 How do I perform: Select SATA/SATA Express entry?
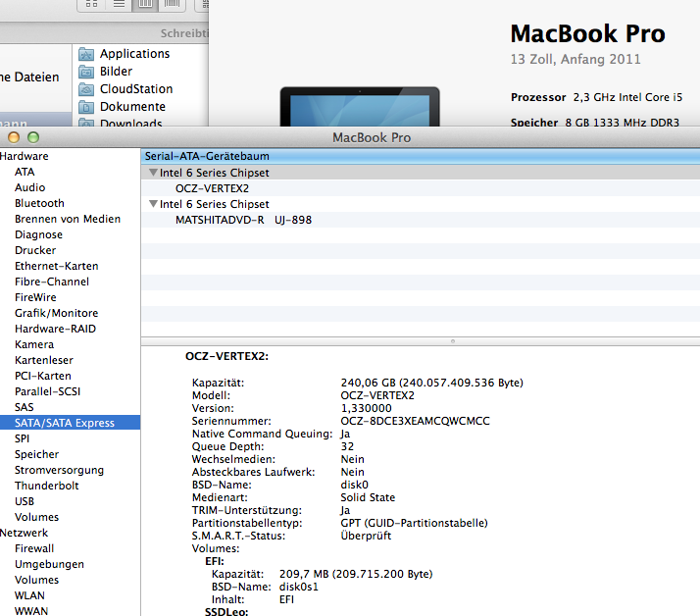click(70, 423)
